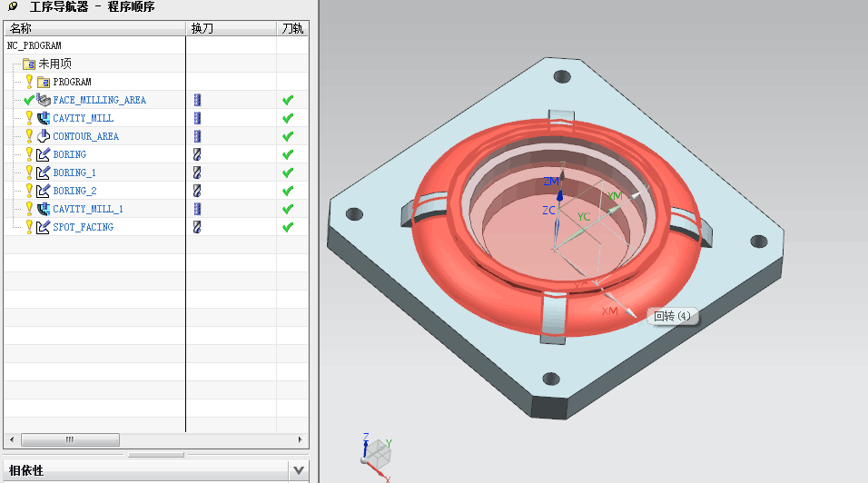Click the horizontal scrollbar left arrow
Viewport: 868px width, 483px height.
click(12, 439)
